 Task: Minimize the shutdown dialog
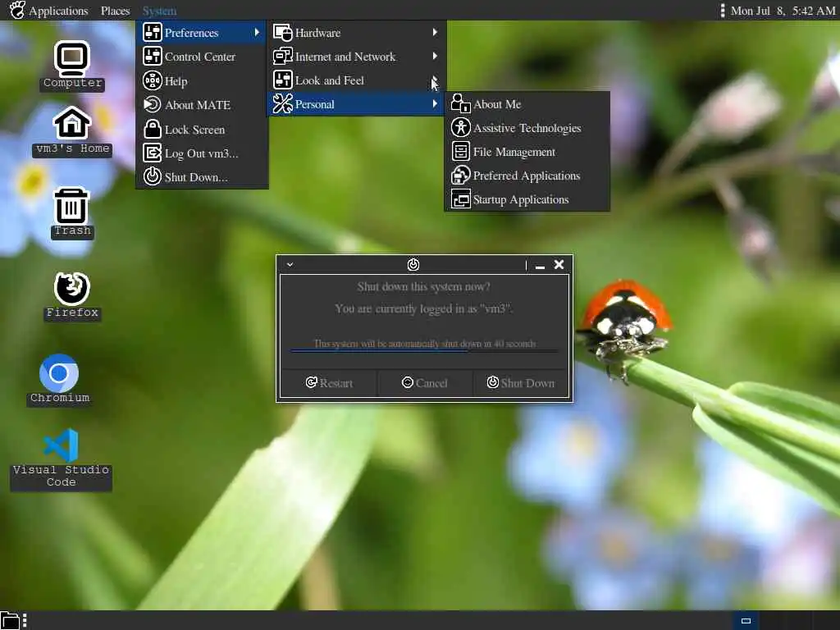[540, 265]
